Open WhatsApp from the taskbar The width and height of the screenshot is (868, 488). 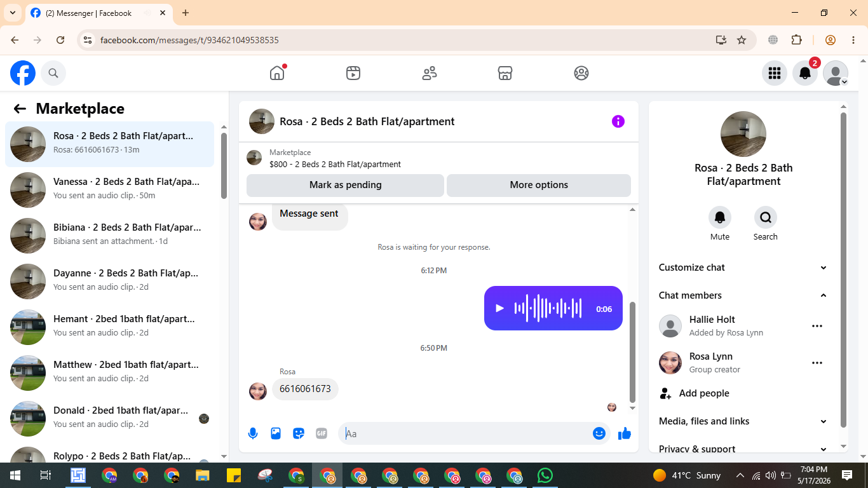[x=545, y=475]
